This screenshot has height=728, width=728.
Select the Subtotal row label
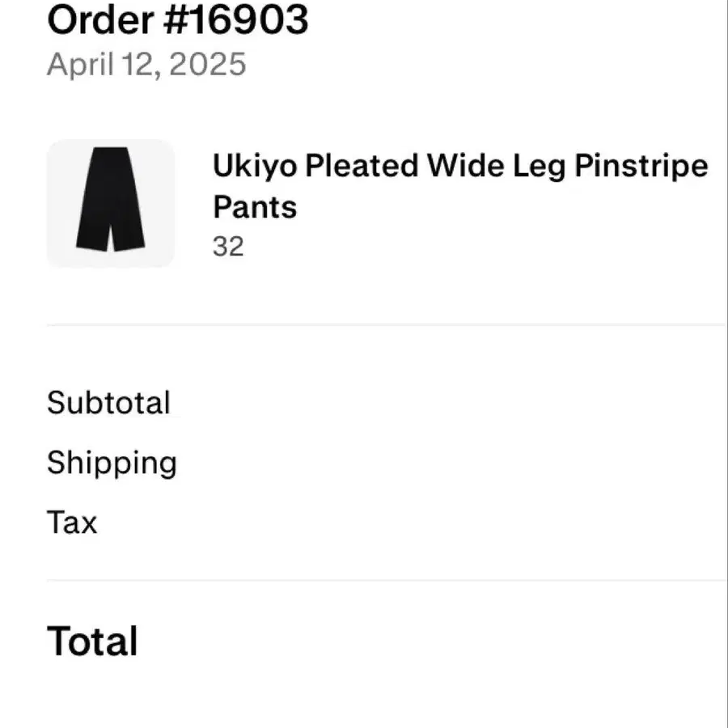pos(108,403)
